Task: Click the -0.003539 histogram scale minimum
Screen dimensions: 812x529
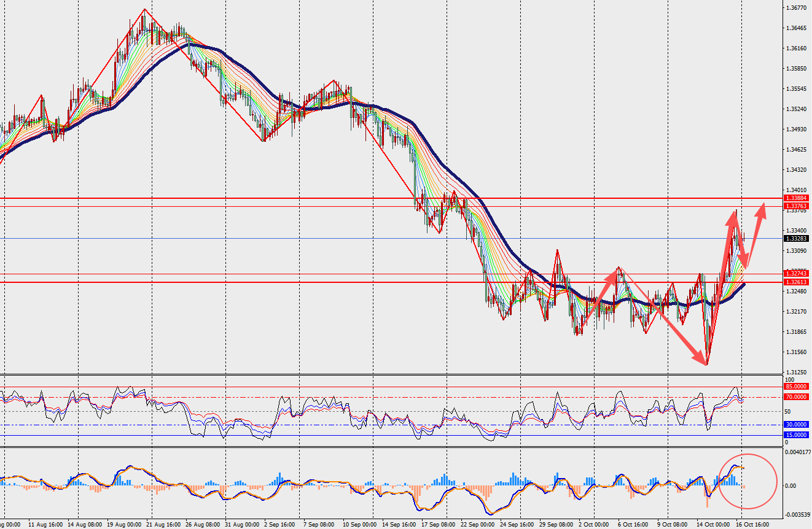Action: point(797,515)
